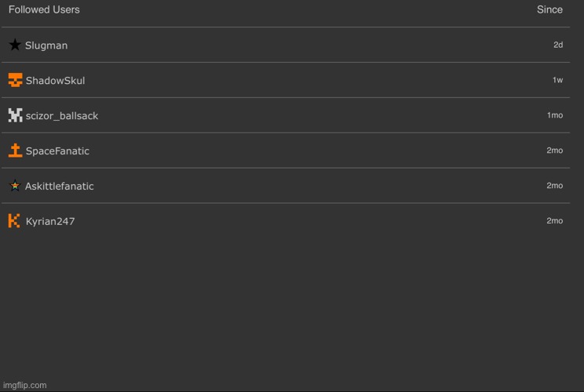The image size is (584, 392).
Task: Click the imgflip.com watermark
Action: coord(27,385)
